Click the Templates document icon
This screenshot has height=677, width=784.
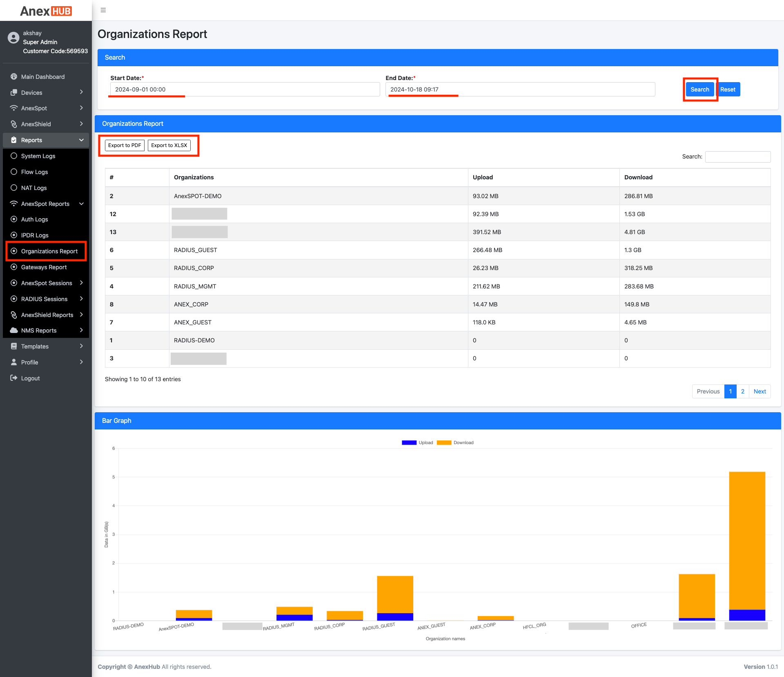14,346
